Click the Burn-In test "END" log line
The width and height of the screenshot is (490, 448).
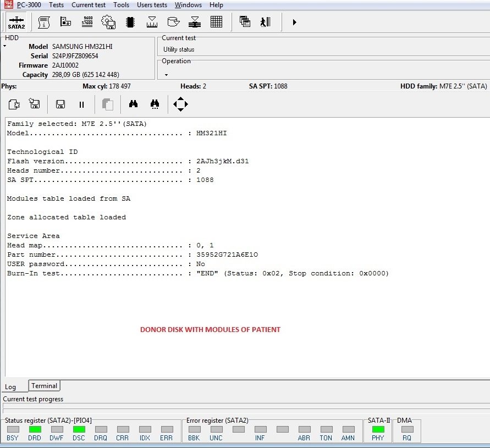[x=198, y=273]
